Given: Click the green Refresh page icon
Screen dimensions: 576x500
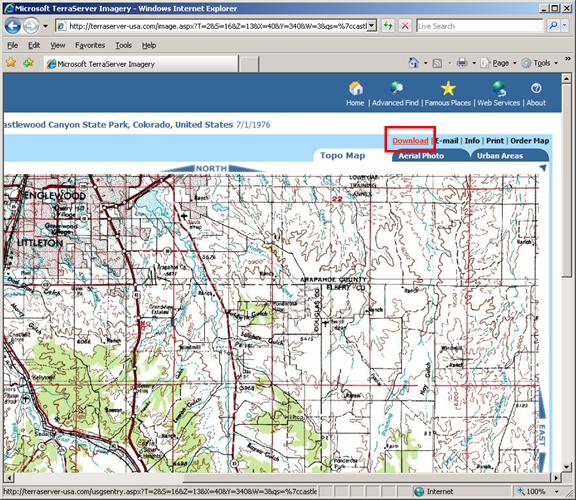Looking at the screenshot, I should [x=388, y=26].
